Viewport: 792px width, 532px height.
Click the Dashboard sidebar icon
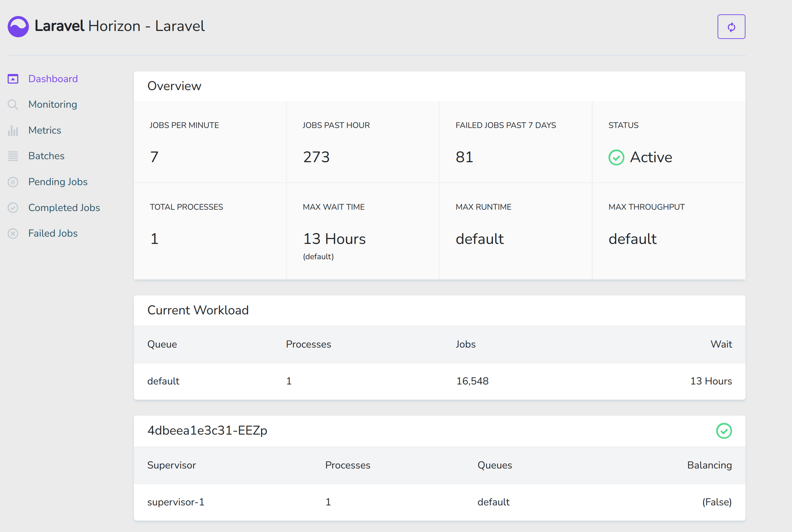point(13,79)
